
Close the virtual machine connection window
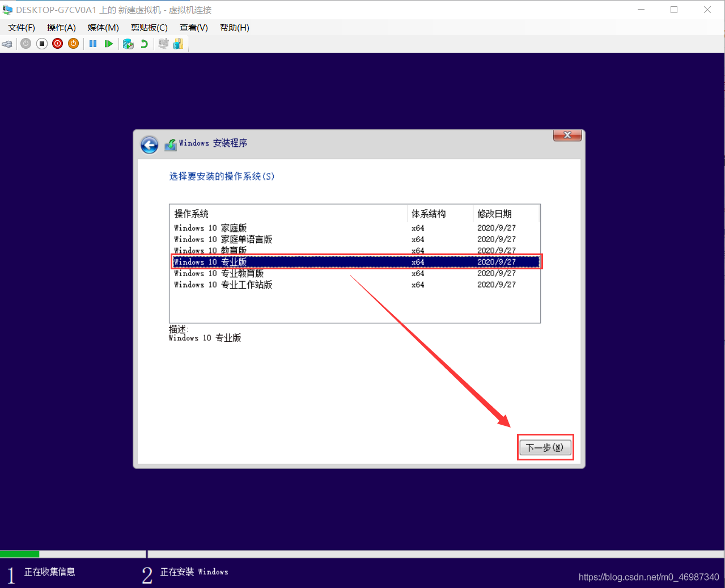[x=707, y=10]
